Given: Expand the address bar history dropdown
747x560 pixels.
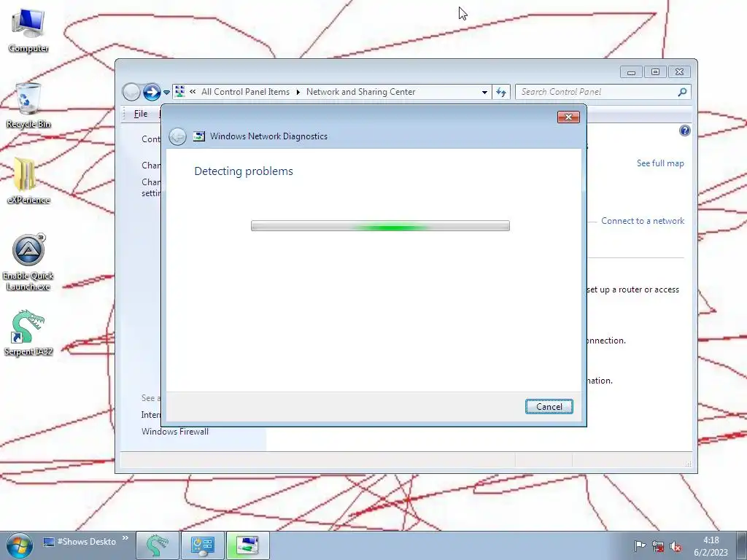Looking at the screenshot, I should (484, 92).
